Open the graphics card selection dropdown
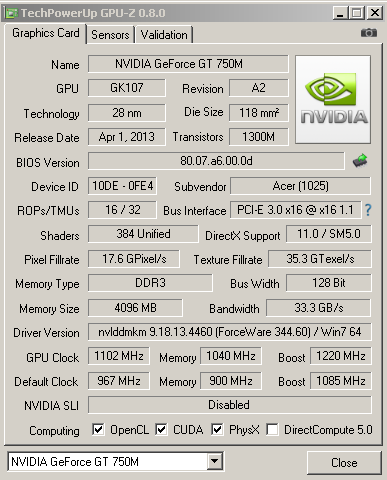The width and height of the screenshot is (387, 480). pos(214,462)
